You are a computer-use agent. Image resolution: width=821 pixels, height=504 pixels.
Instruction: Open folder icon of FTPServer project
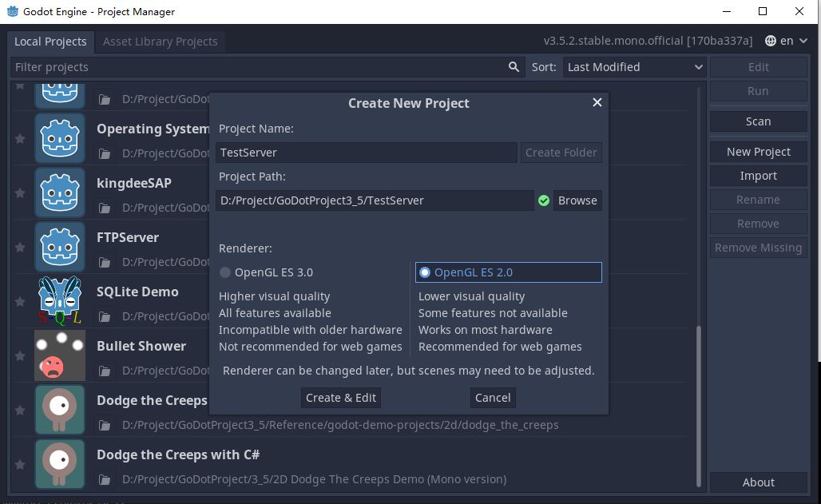pyautogui.click(x=105, y=263)
